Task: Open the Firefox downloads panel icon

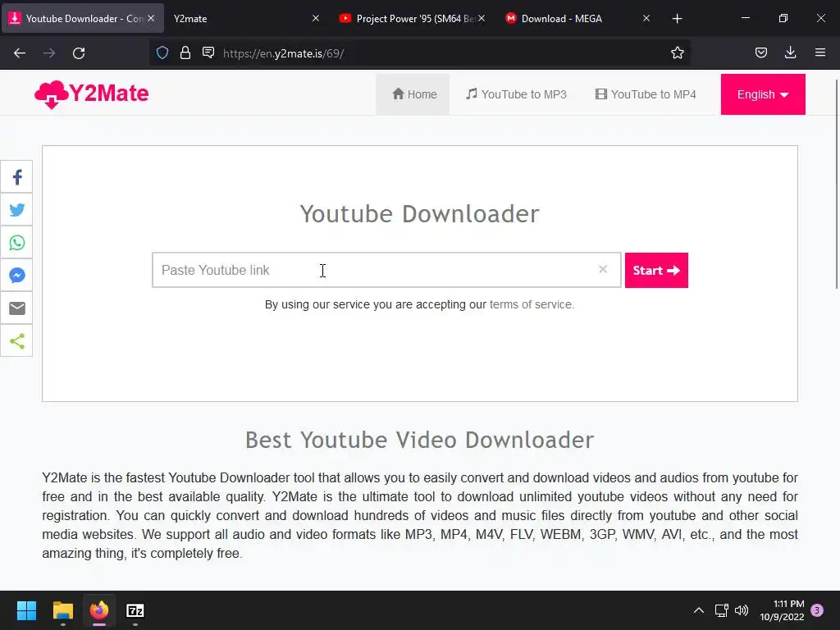Action: pyautogui.click(x=790, y=52)
